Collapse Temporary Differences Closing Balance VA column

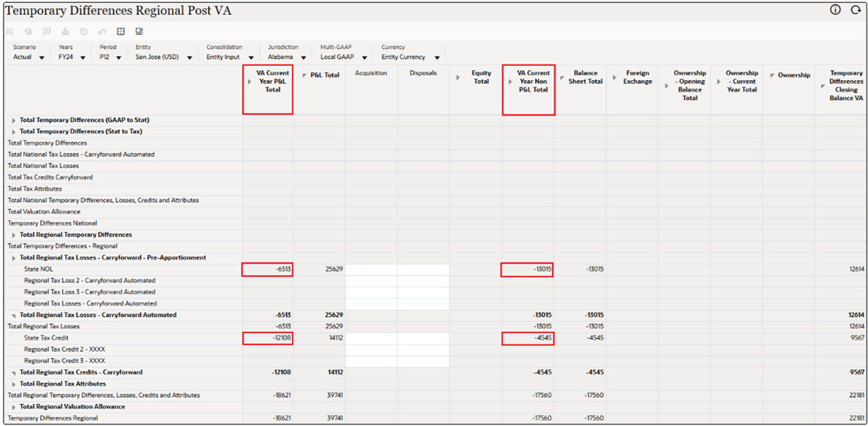(x=823, y=86)
